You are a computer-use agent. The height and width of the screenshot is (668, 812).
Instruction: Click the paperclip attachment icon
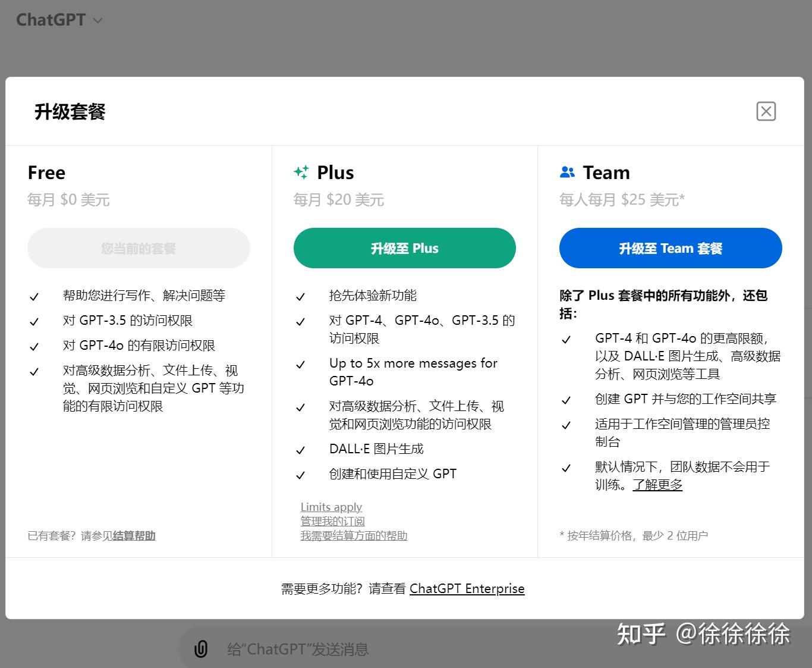point(201,649)
